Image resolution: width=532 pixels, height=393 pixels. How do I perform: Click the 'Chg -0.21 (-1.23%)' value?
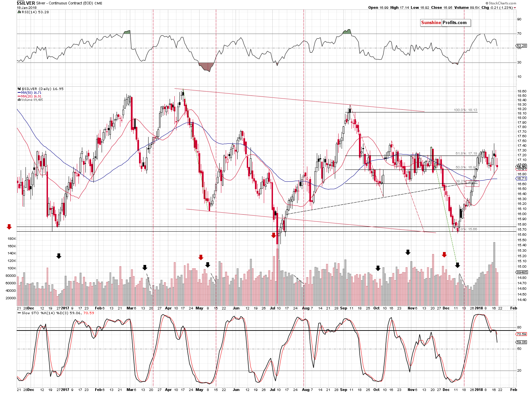[497, 7]
